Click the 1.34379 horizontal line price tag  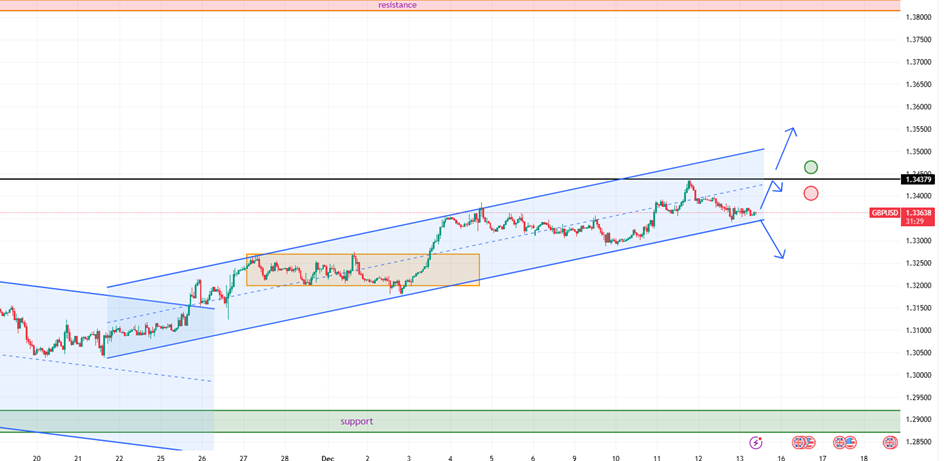point(917,180)
